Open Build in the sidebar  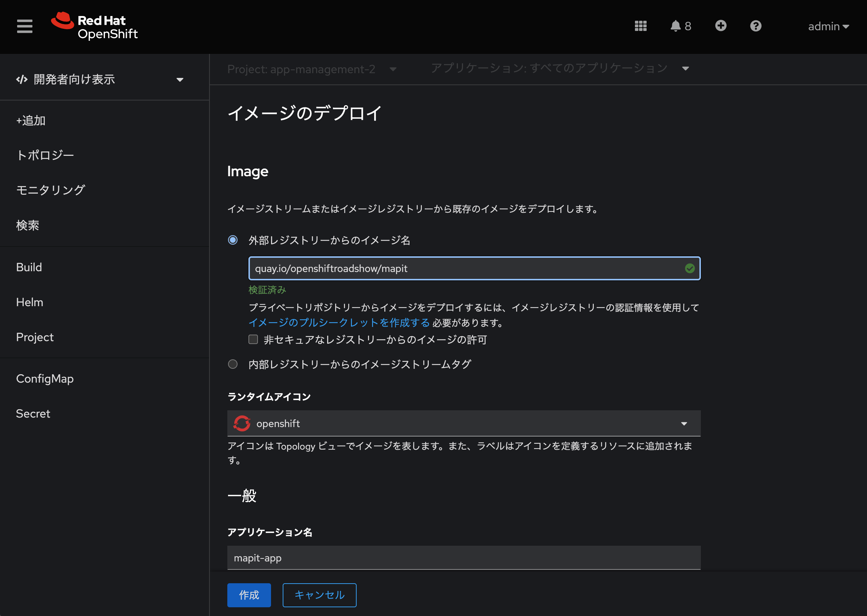click(x=29, y=267)
